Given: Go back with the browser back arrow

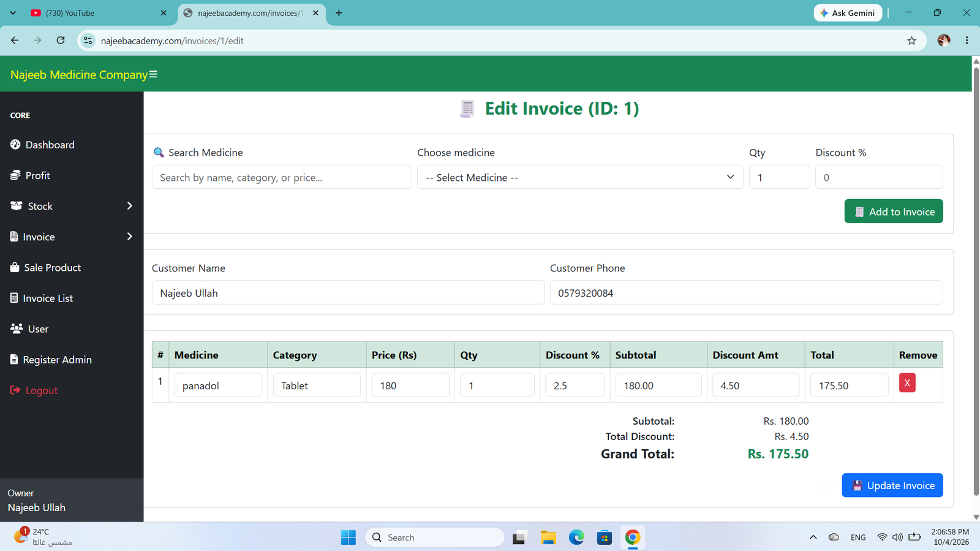Looking at the screenshot, I should point(15,40).
